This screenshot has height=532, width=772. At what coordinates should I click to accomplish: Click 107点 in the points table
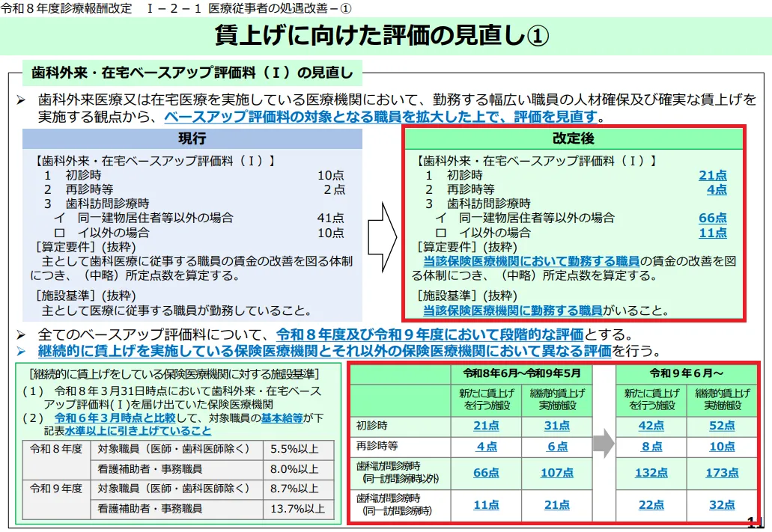[557, 472]
